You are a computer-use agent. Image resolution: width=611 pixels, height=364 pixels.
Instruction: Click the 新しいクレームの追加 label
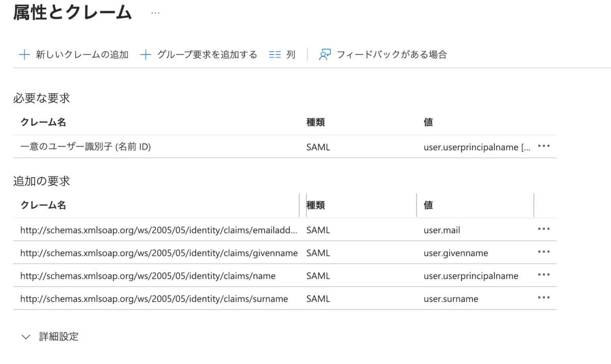click(x=82, y=54)
